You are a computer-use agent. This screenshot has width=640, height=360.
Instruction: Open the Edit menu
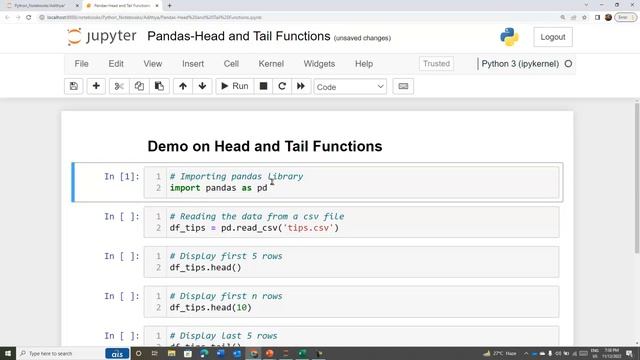[x=116, y=64]
